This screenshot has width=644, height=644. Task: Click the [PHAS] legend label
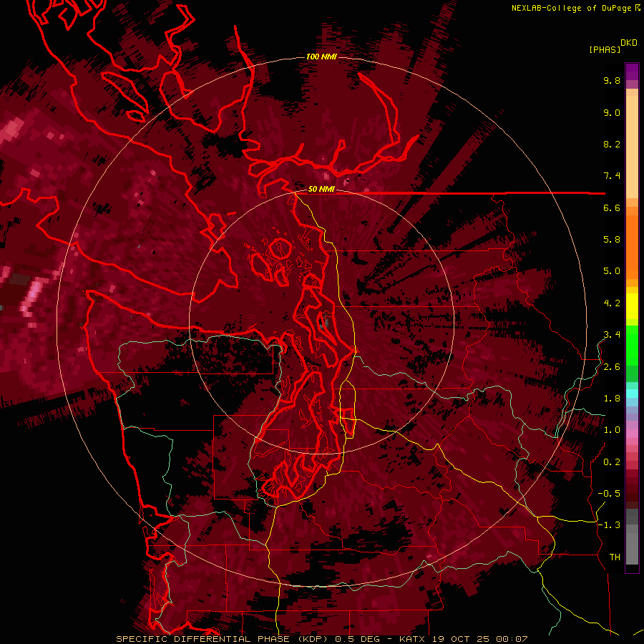[x=605, y=49]
